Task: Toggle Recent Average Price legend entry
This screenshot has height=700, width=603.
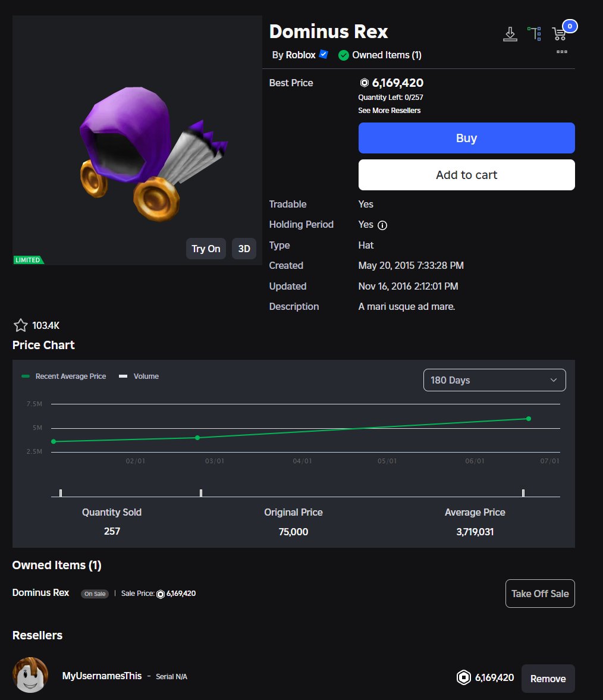Action: [64, 376]
